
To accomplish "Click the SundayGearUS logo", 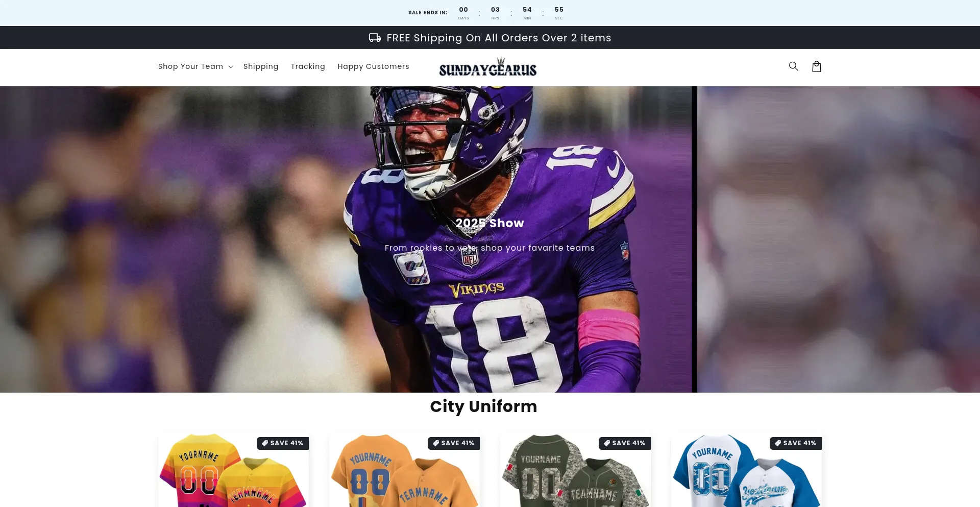I will tap(488, 67).
